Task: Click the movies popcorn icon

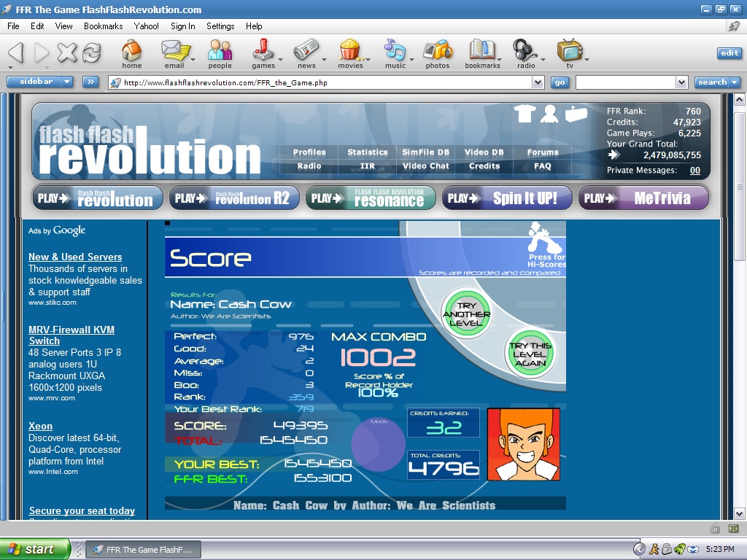Action: tap(349, 50)
